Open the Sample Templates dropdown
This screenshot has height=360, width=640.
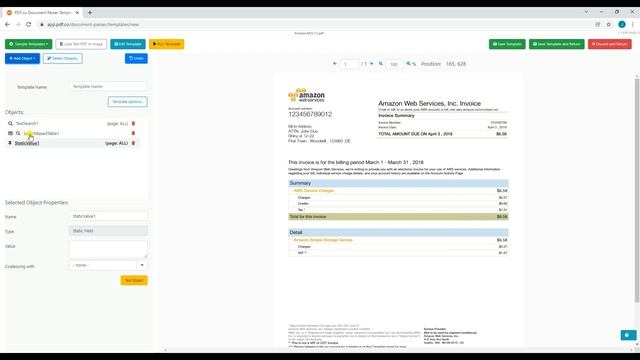click(29, 44)
